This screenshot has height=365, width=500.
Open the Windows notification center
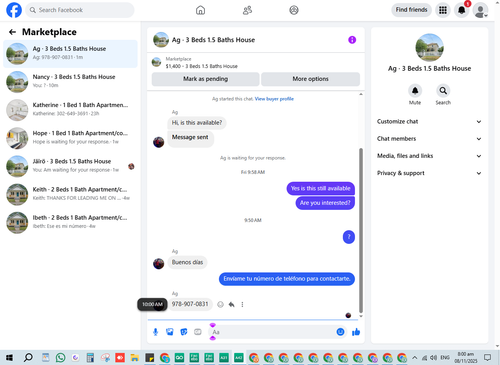(487, 358)
